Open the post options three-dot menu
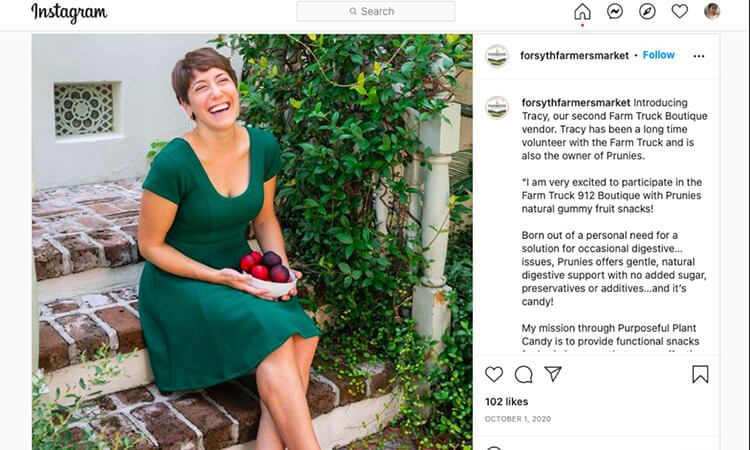This screenshot has height=450, width=750. (x=699, y=56)
